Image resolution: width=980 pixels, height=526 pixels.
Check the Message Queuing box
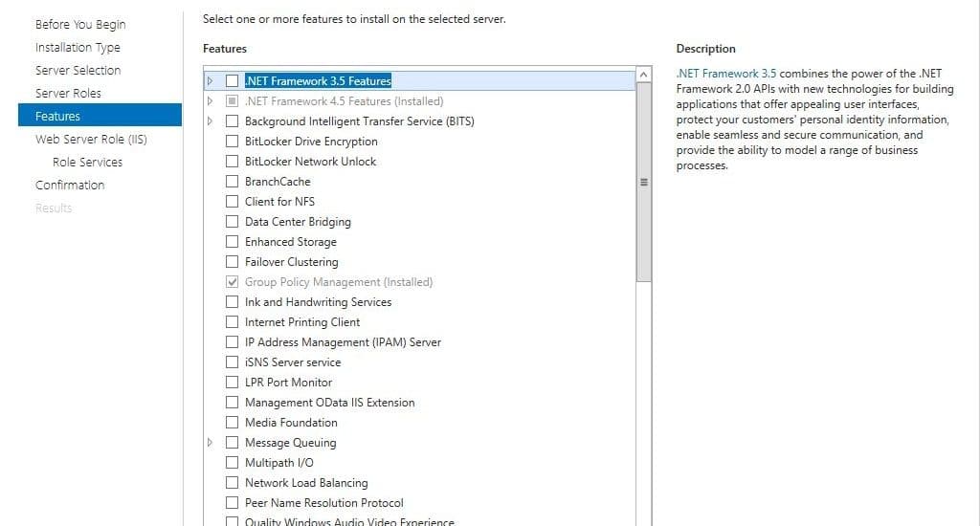(232, 442)
